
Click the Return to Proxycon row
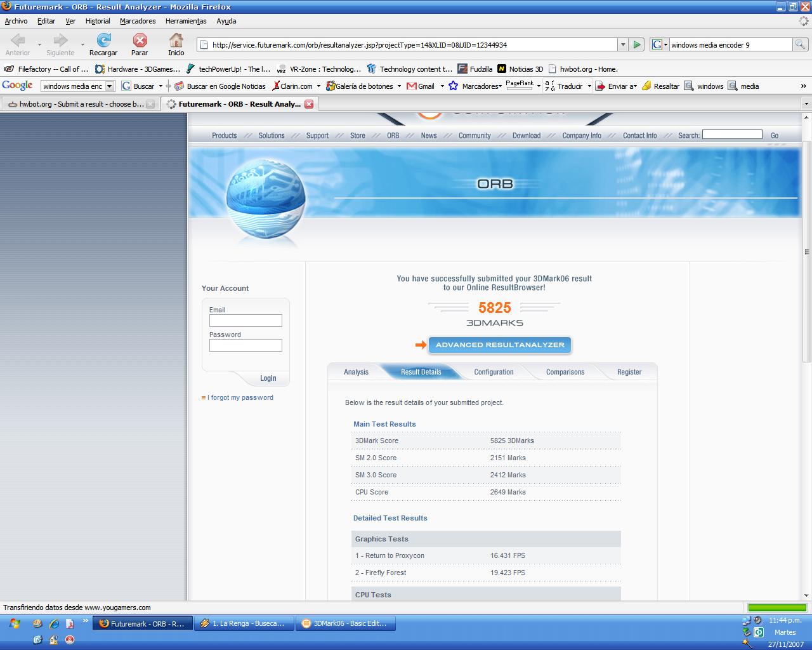486,555
